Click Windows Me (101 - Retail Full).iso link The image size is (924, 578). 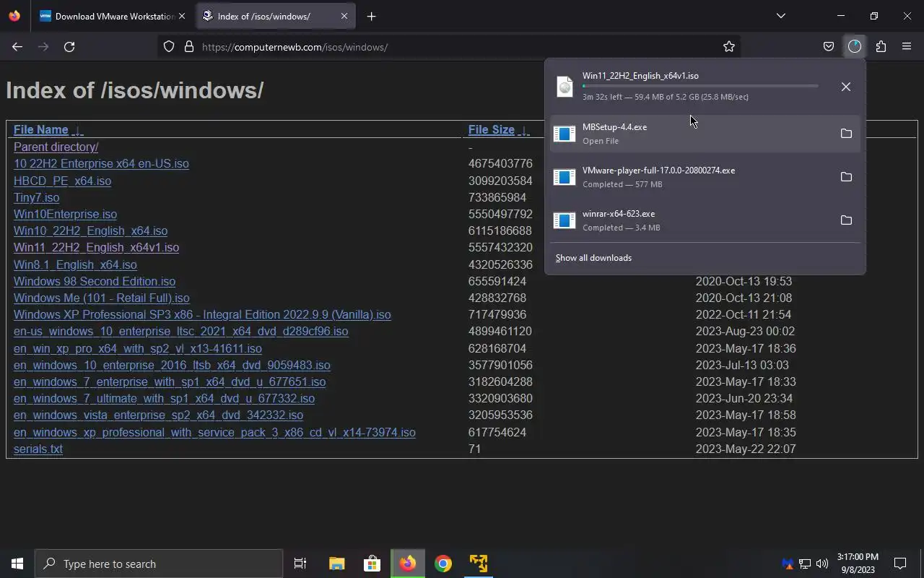coord(101,298)
